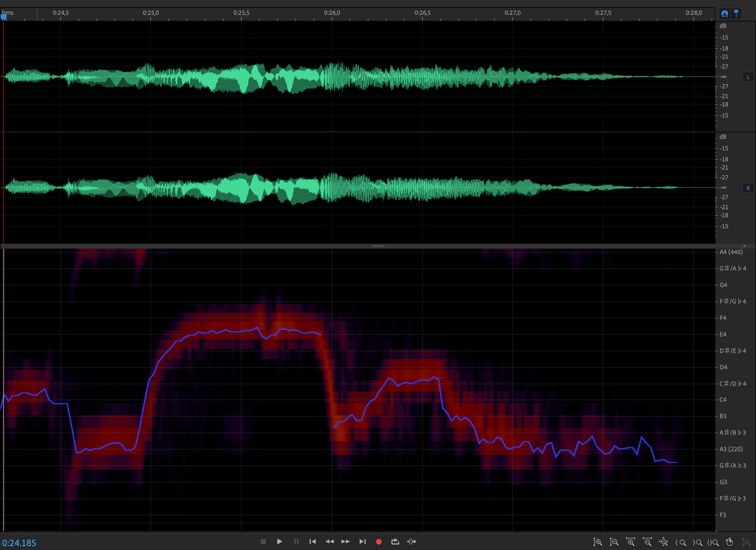Click Zoom In (Time) icon
This screenshot has height=550, width=756.
coord(631,542)
